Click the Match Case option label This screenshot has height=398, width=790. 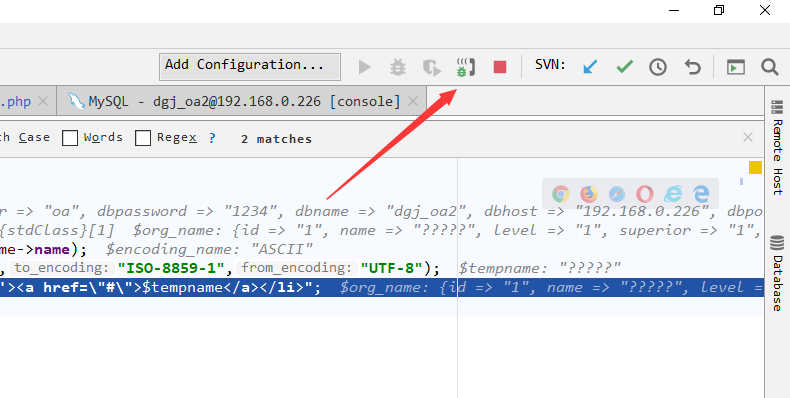[x=25, y=138]
